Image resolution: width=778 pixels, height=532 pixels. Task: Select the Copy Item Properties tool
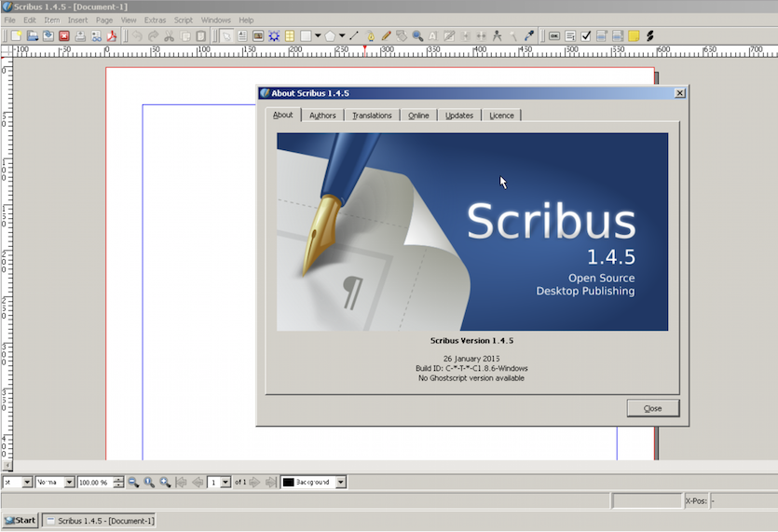click(513, 35)
